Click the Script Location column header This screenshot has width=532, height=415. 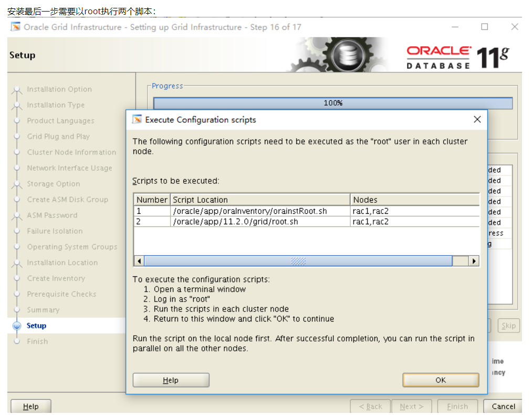260,200
